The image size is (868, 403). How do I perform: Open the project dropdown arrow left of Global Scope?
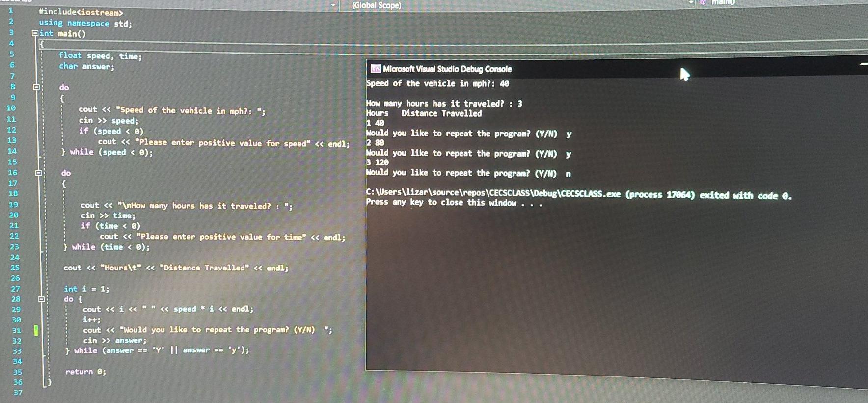333,5
